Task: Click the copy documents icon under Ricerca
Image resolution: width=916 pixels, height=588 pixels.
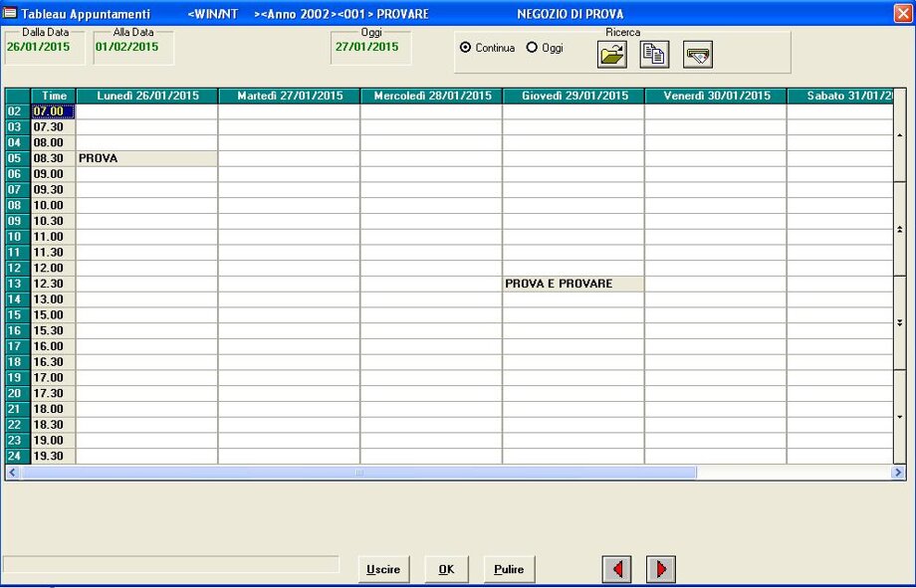Action: click(x=654, y=56)
